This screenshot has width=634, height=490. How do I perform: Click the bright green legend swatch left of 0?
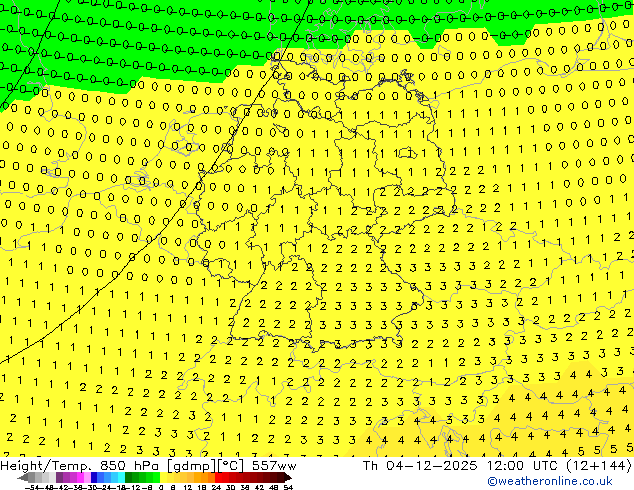coord(156,478)
